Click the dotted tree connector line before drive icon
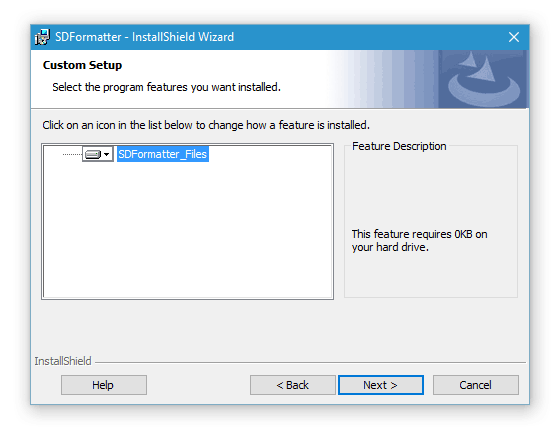The width and height of the screenshot is (558, 439). (72, 154)
